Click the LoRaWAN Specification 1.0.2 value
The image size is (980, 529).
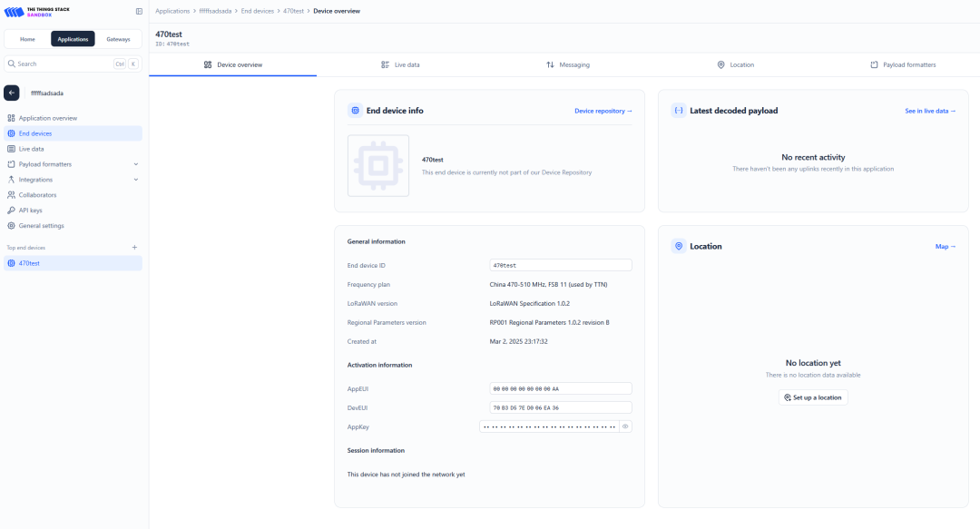(x=529, y=303)
